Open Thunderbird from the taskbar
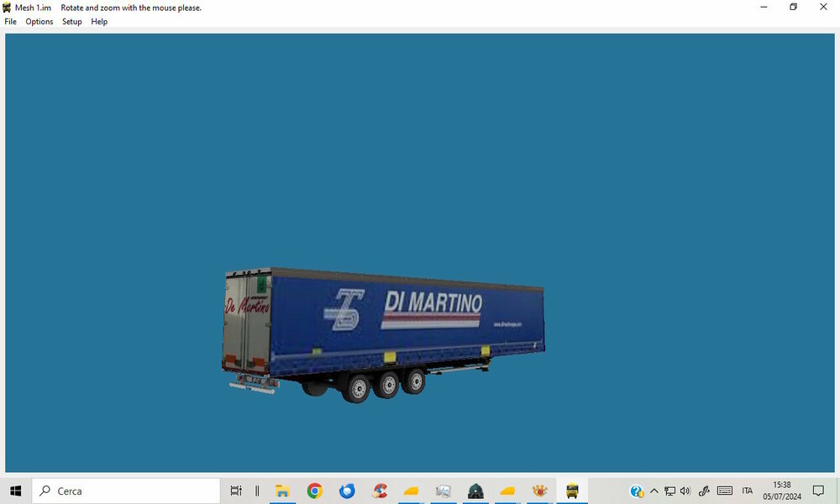The height and width of the screenshot is (504, 840). tap(347, 491)
